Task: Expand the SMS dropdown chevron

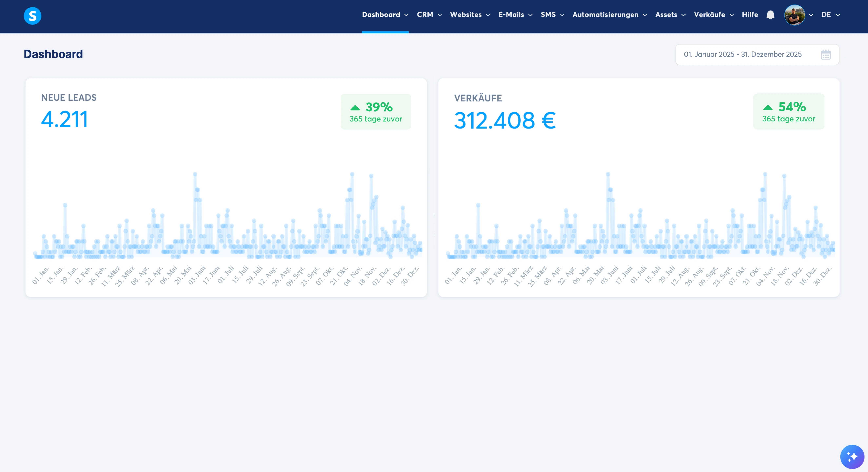Action: [562, 15]
